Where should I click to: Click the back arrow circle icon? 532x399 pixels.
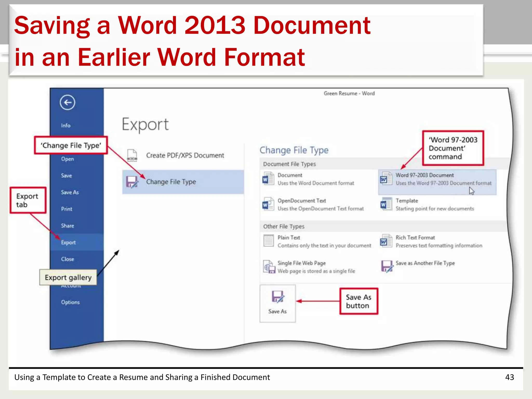tap(68, 102)
